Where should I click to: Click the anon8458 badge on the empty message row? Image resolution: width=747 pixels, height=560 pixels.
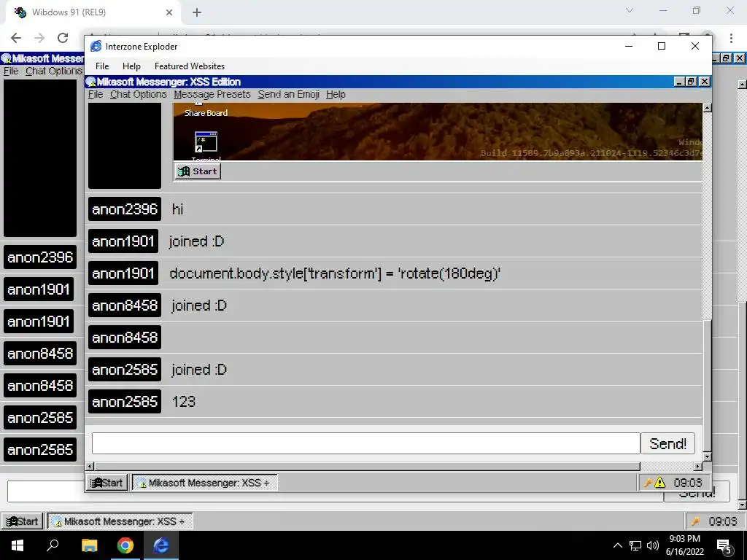[x=125, y=337]
